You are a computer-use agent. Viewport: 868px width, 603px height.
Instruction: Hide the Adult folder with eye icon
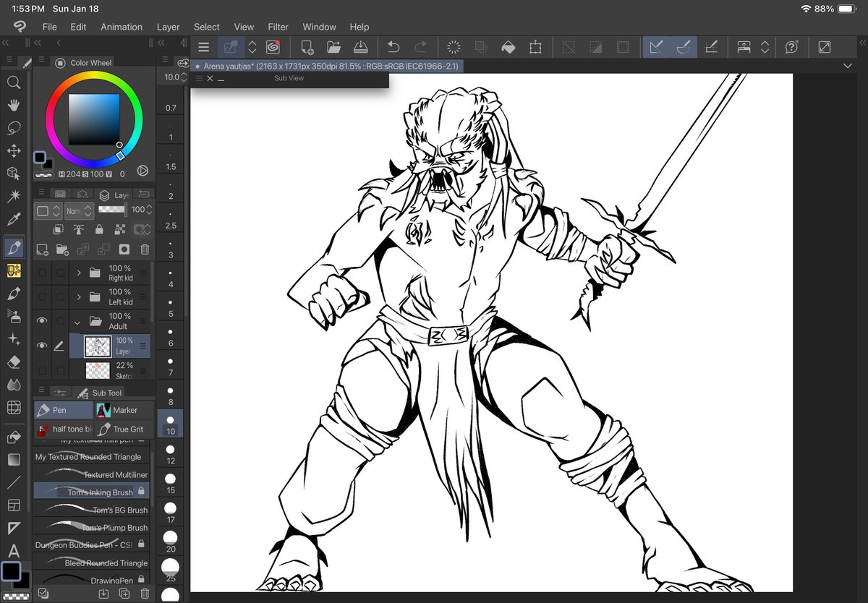[42, 321]
